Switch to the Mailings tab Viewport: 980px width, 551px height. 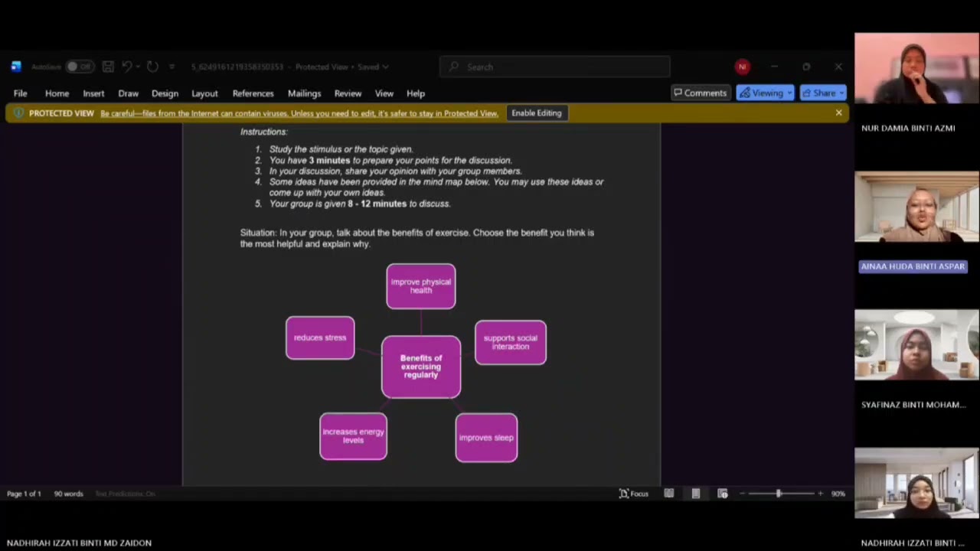pos(304,93)
